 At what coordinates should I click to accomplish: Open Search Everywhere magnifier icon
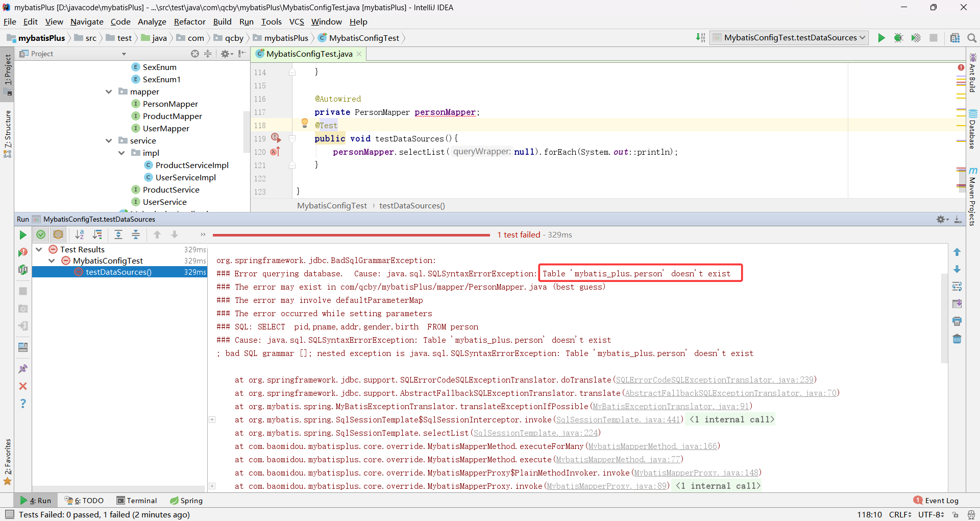click(x=972, y=38)
